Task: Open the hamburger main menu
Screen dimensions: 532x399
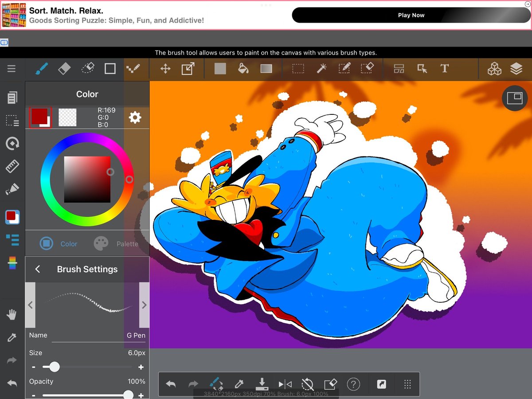Action: click(12, 69)
